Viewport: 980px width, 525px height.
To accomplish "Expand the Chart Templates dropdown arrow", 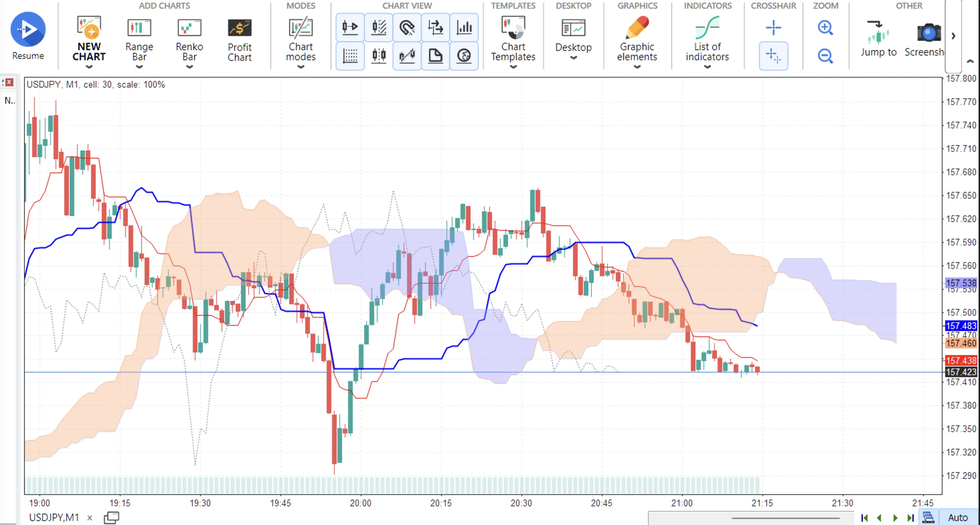I will 513,67.
